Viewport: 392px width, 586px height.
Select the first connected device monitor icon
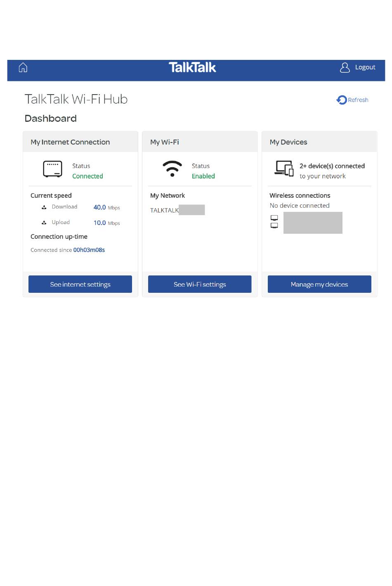click(x=274, y=218)
